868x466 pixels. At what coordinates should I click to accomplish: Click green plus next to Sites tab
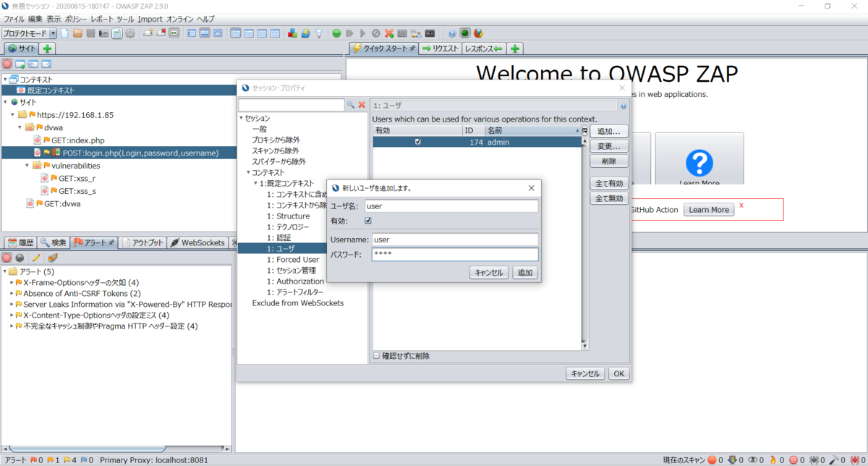[x=47, y=48]
